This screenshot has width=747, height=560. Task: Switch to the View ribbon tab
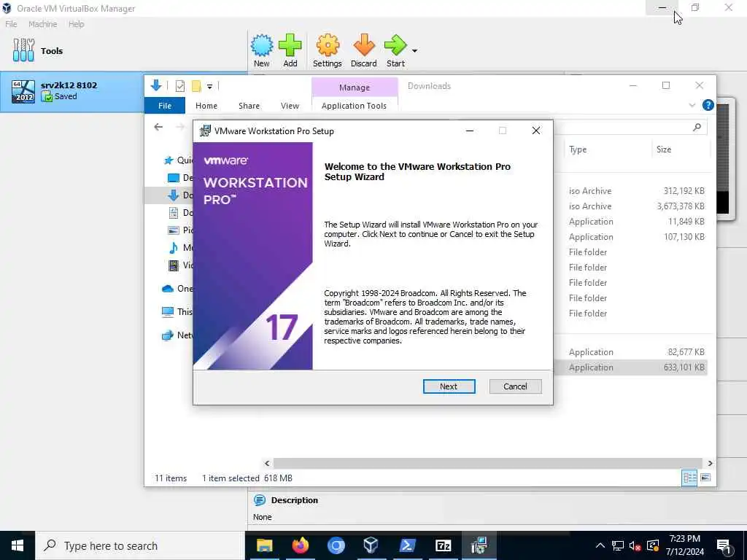[x=290, y=106]
